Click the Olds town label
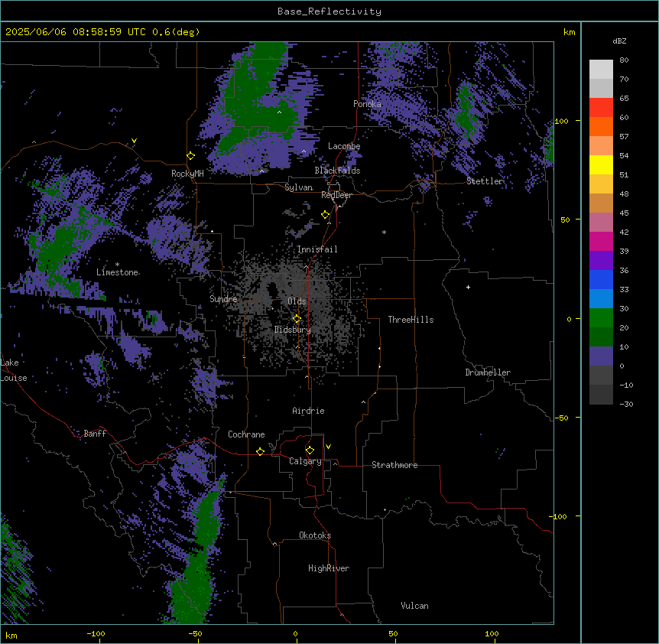The width and height of the screenshot is (659, 644). (297, 301)
